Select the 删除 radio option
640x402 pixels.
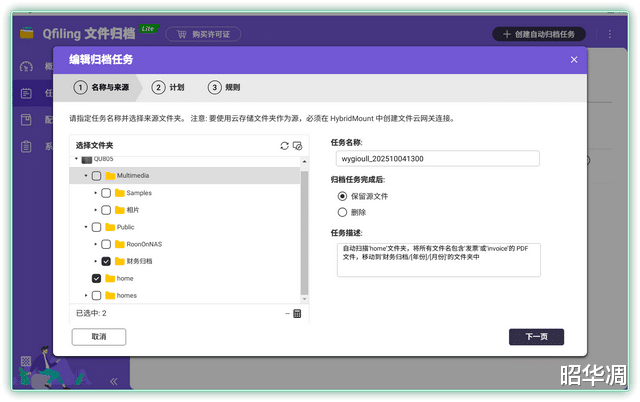coord(342,212)
